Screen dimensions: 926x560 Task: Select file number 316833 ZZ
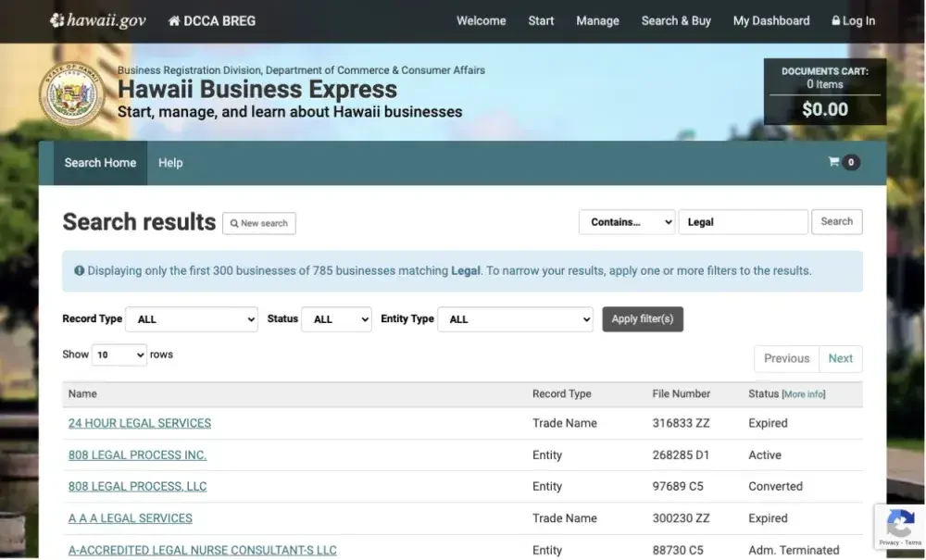tap(681, 423)
